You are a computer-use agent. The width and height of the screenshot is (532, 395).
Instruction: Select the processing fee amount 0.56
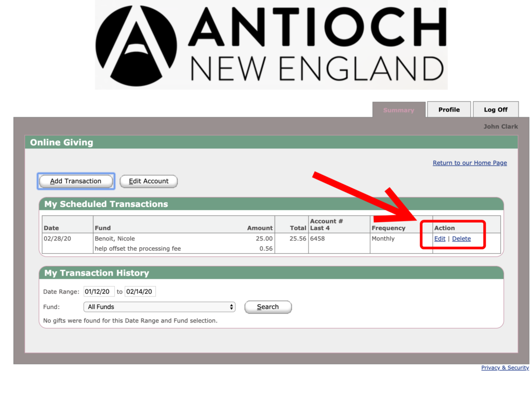pos(266,249)
